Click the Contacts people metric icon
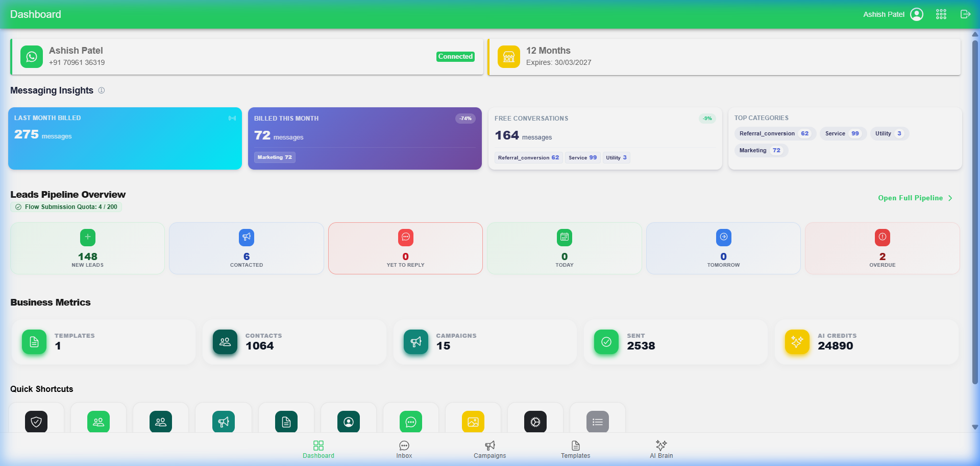980x466 pixels. (225, 342)
